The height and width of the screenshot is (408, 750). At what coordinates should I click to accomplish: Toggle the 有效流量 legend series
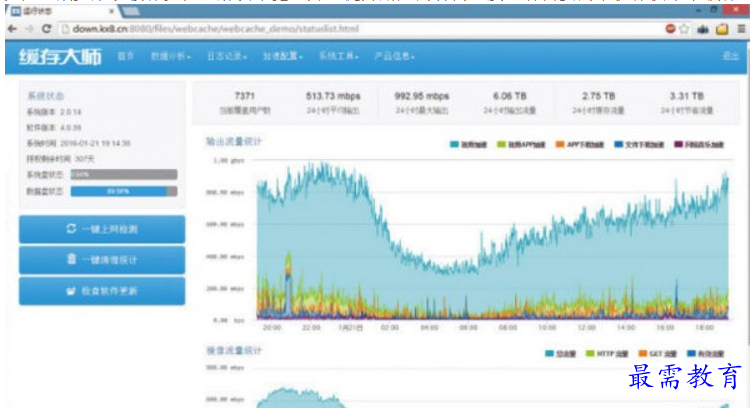click(706, 353)
